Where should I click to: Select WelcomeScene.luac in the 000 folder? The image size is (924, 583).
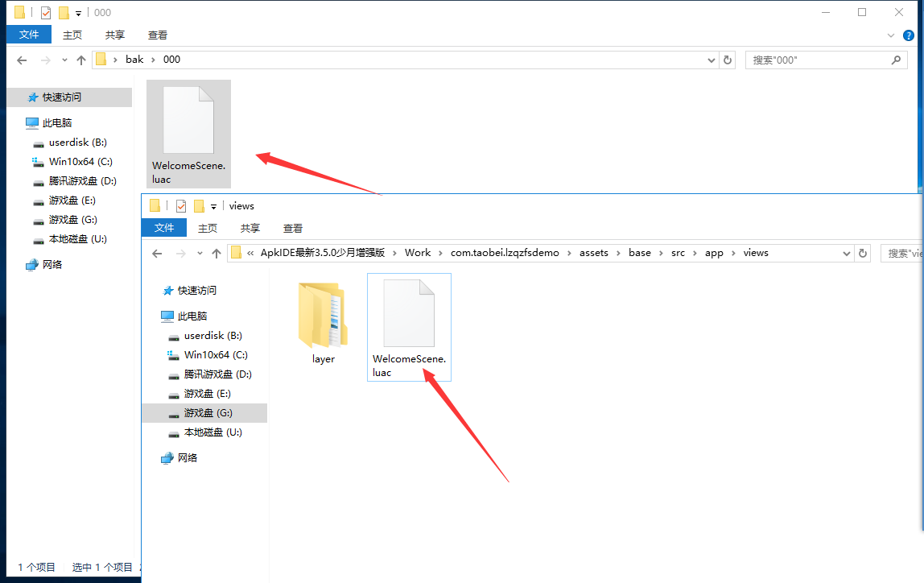click(x=188, y=133)
